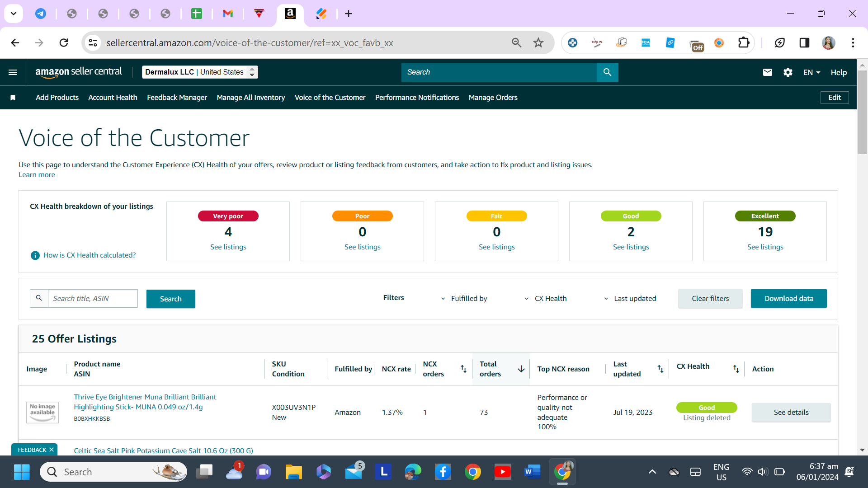Click the Help link in header
Viewport: 868px width, 488px height.
click(839, 72)
